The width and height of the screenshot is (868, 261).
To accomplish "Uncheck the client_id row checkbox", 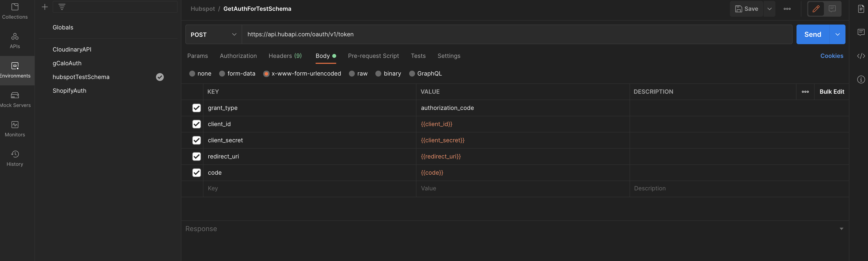I will click(x=196, y=124).
